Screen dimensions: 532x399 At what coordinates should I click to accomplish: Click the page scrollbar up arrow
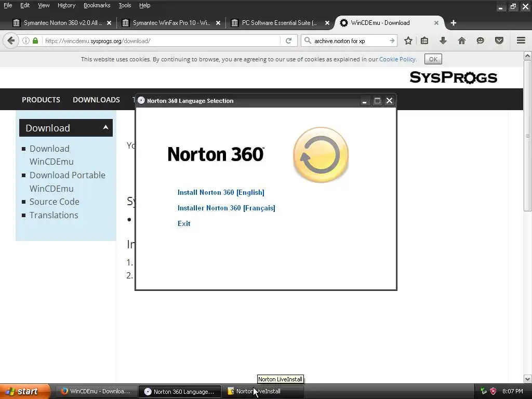(x=528, y=56)
